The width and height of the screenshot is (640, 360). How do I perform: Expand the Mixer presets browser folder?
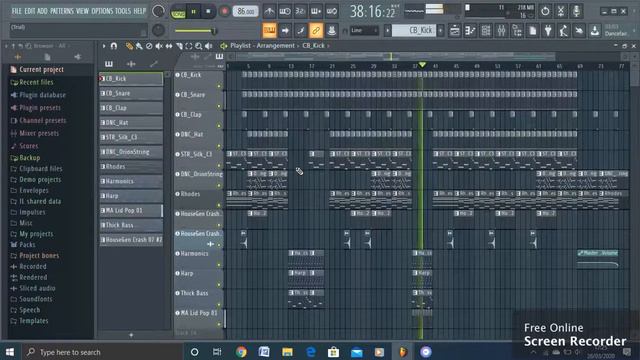[39, 133]
